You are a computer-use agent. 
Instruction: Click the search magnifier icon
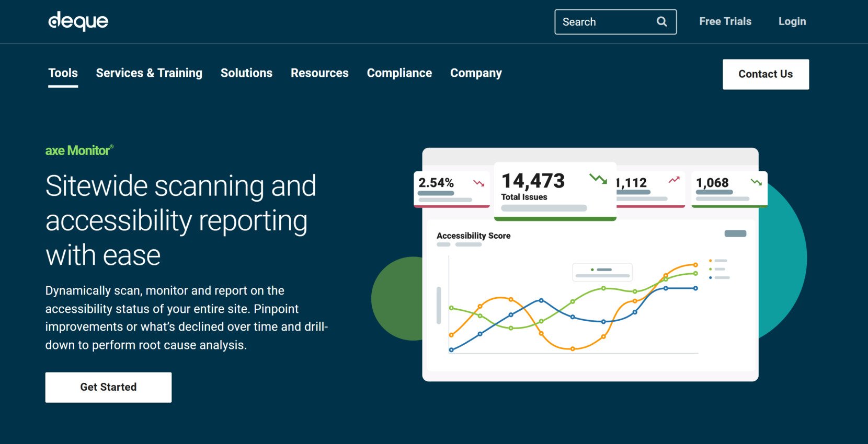661,21
